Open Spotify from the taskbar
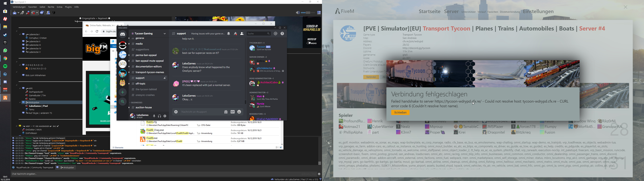This screenshot has width=644, height=181. pyautogui.click(x=5, y=66)
